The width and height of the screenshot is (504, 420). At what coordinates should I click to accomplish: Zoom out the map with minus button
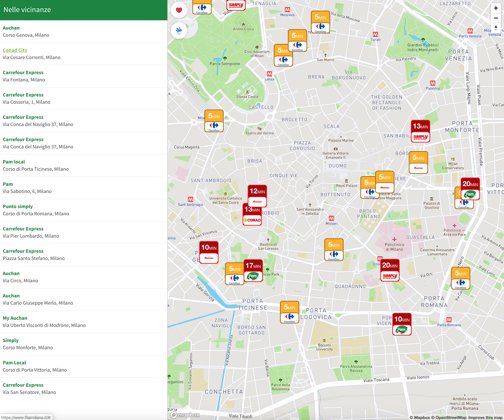tap(496, 18)
